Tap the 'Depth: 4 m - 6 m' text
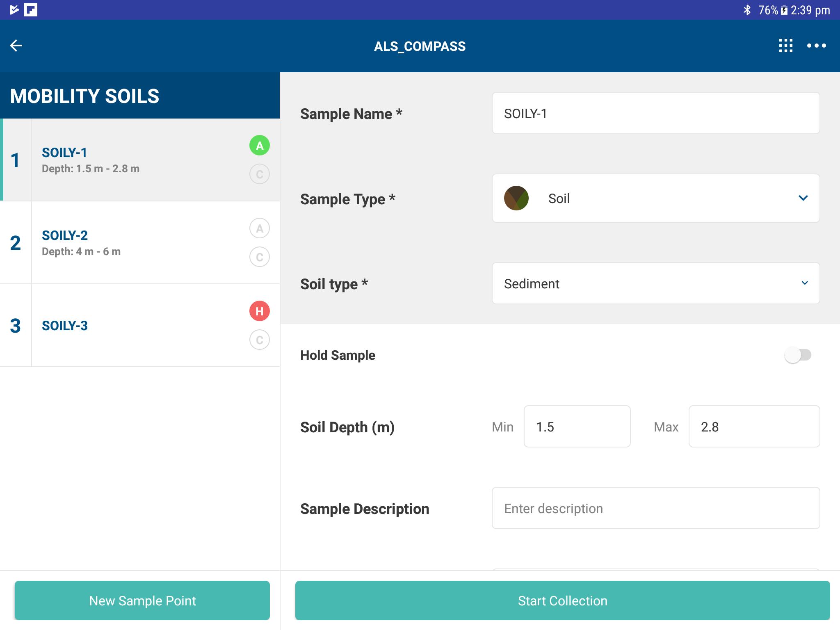This screenshot has height=630, width=840. (81, 251)
